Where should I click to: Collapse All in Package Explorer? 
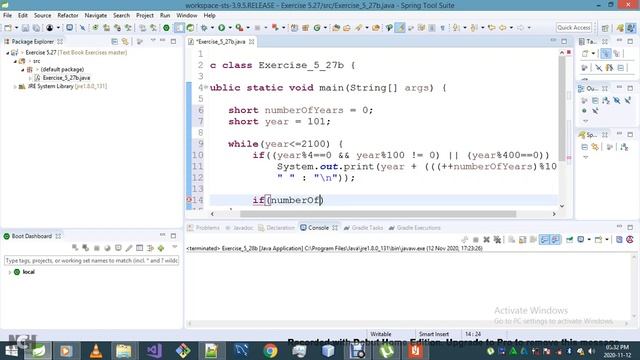tap(115, 41)
